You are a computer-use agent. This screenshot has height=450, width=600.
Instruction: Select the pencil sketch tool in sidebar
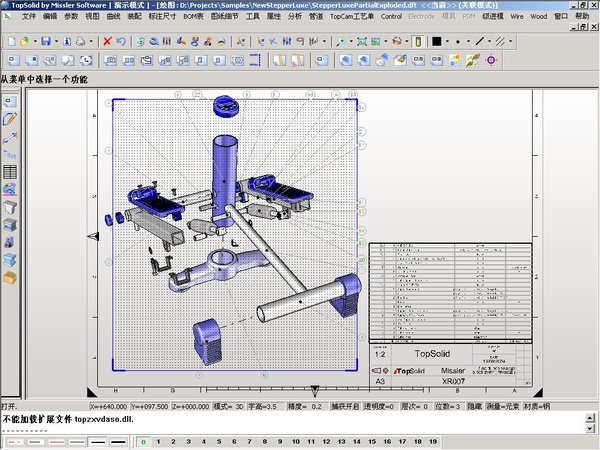[x=11, y=118]
